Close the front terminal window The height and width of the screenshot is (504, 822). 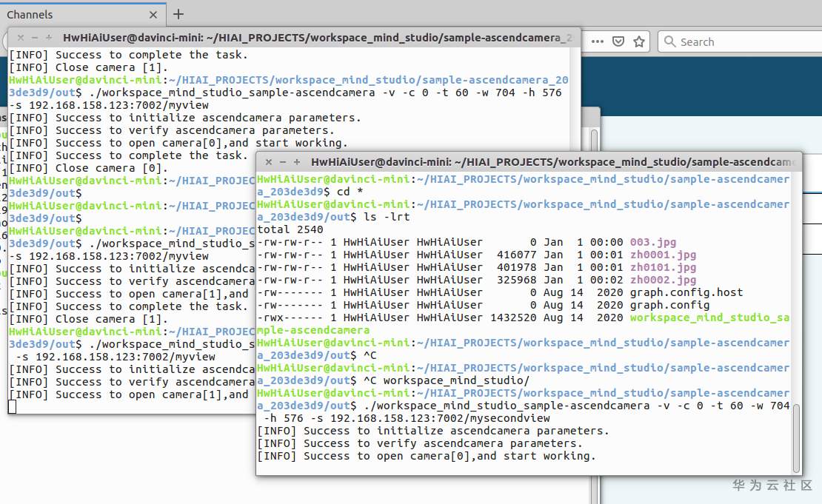pyautogui.click(x=268, y=162)
